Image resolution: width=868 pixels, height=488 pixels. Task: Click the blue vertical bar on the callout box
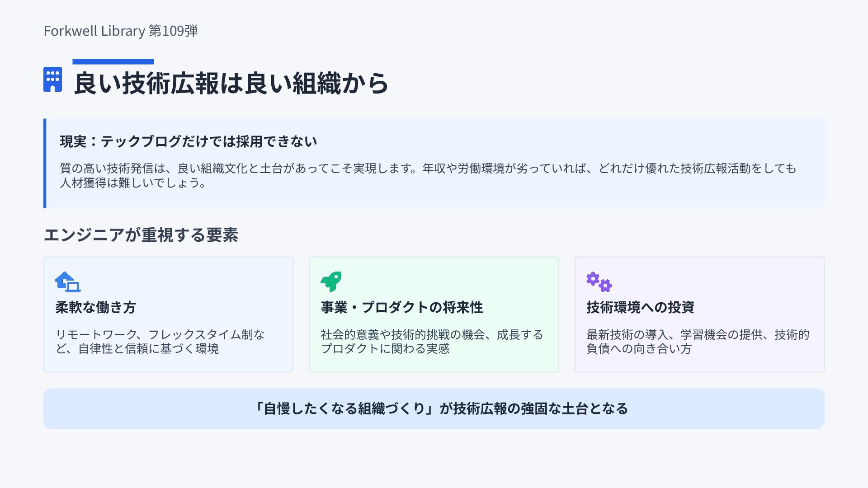pos(45,163)
